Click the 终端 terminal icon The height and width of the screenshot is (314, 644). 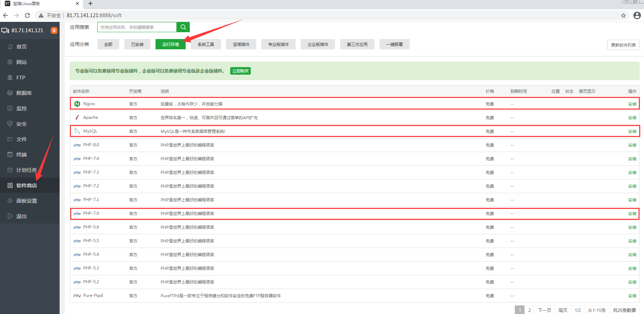pos(10,154)
